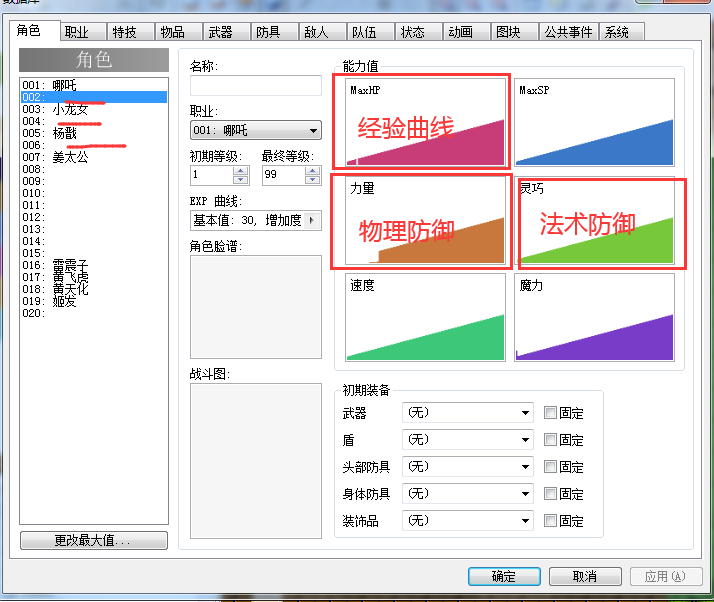Open the MaxHP parameter graph
This screenshot has width=714, height=602.
[425, 122]
